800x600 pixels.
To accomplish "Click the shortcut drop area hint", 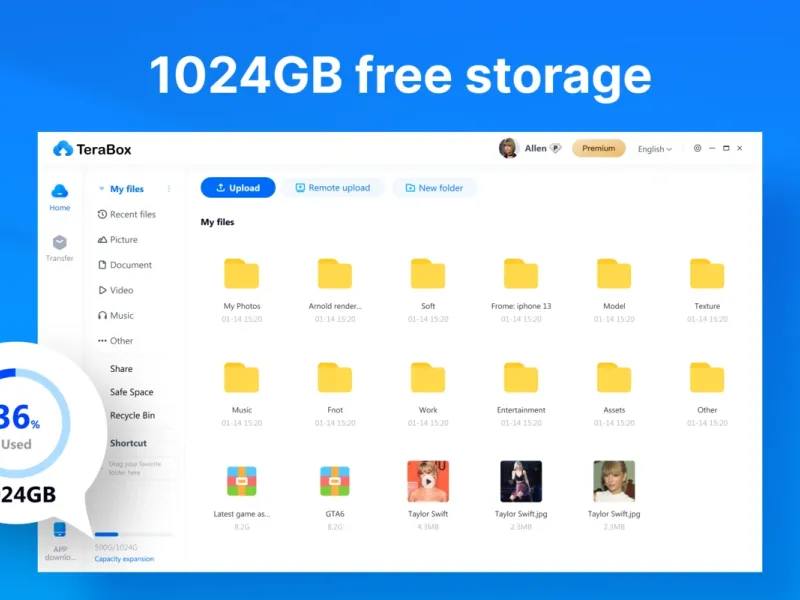I will (135, 468).
